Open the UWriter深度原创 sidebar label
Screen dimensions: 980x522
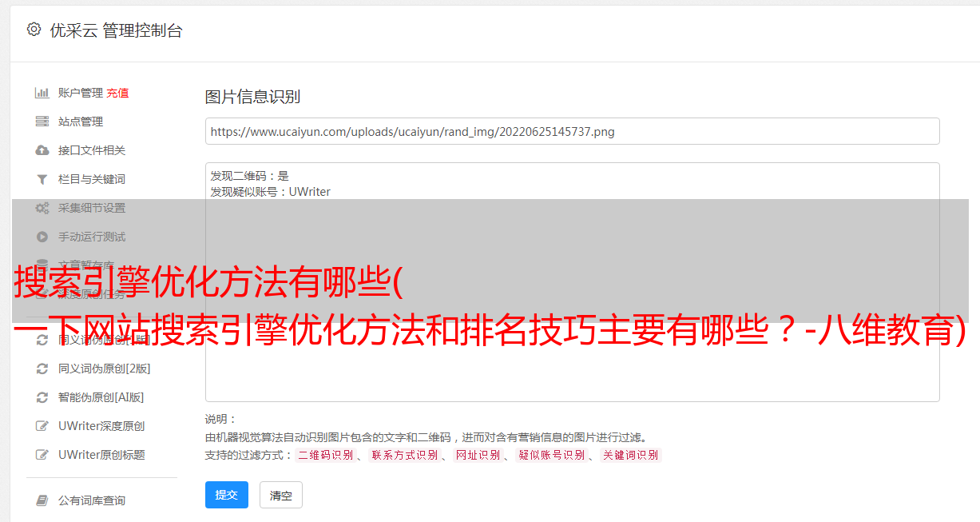[x=101, y=426]
